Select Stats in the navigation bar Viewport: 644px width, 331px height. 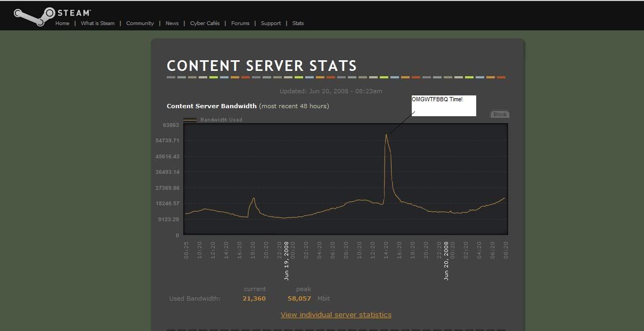coord(298,23)
